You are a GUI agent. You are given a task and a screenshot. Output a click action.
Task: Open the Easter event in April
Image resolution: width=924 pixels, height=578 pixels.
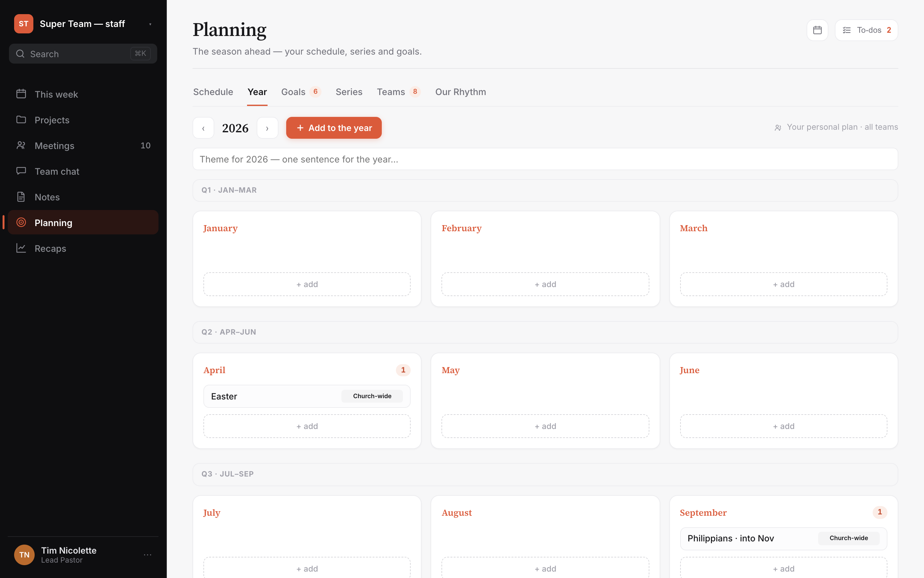307,397
